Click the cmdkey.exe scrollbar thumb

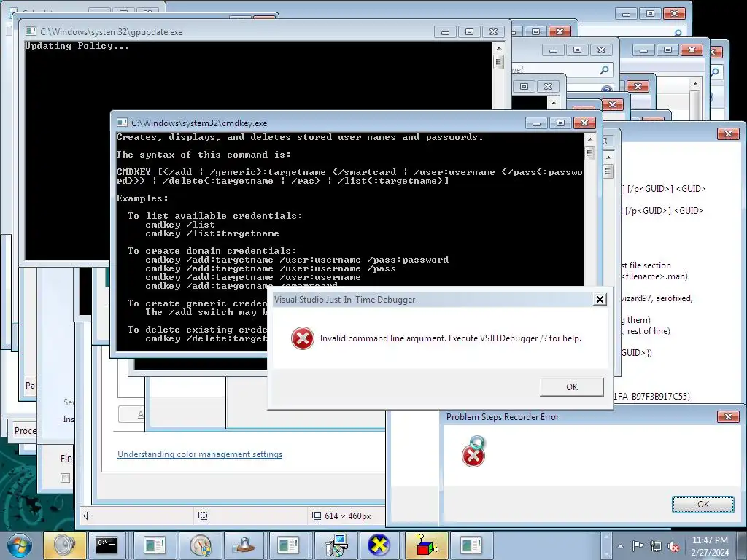point(589,153)
